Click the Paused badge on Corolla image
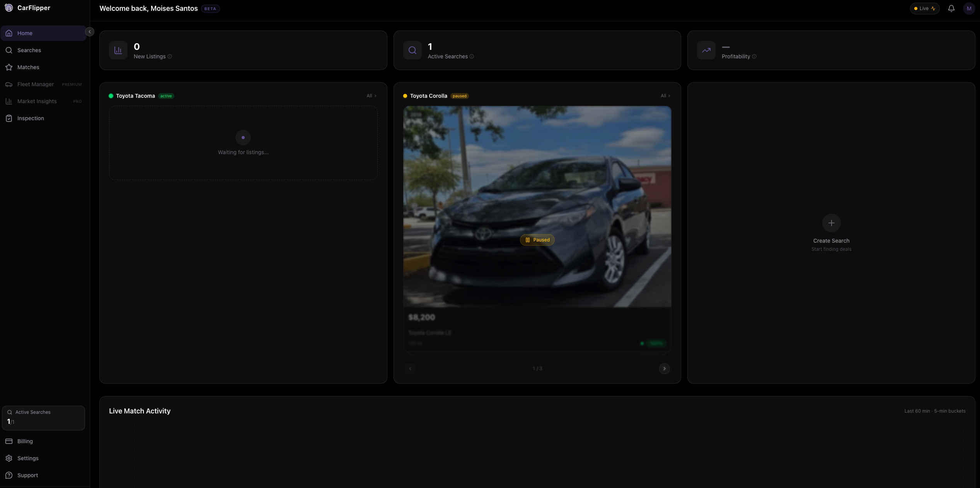The image size is (980, 488). 537,240
